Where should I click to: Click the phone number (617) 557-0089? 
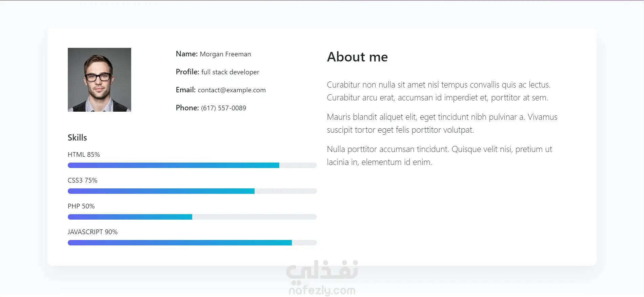(x=223, y=108)
